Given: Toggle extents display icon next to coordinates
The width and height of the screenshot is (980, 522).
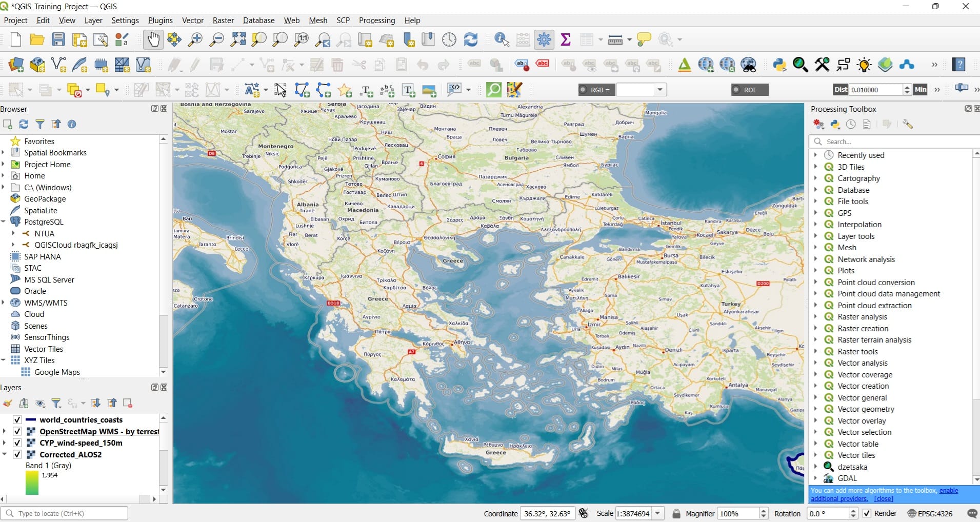Looking at the screenshot, I should (x=584, y=513).
